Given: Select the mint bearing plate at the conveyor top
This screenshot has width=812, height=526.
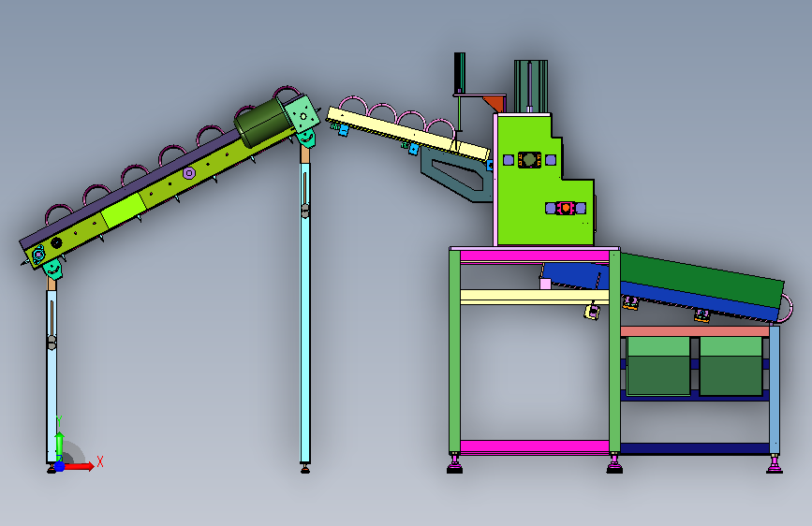Looking at the screenshot, I should 303,116.
